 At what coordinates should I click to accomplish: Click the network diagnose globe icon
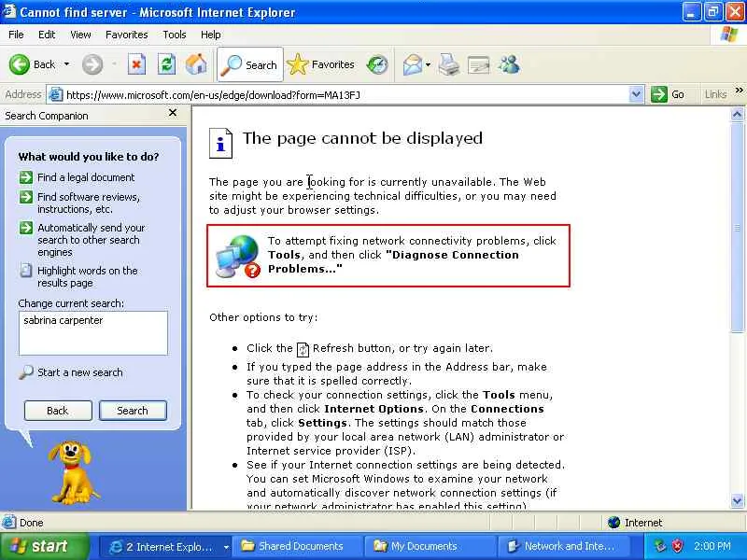237,256
